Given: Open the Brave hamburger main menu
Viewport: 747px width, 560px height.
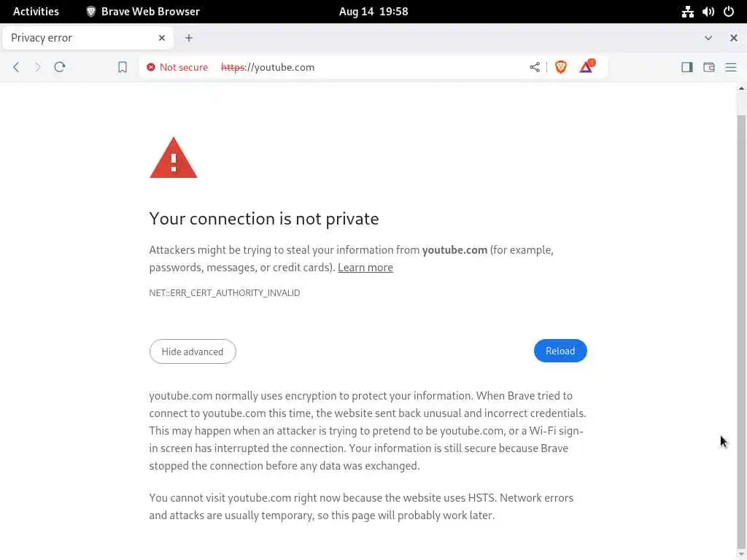Looking at the screenshot, I should pos(730,67).
